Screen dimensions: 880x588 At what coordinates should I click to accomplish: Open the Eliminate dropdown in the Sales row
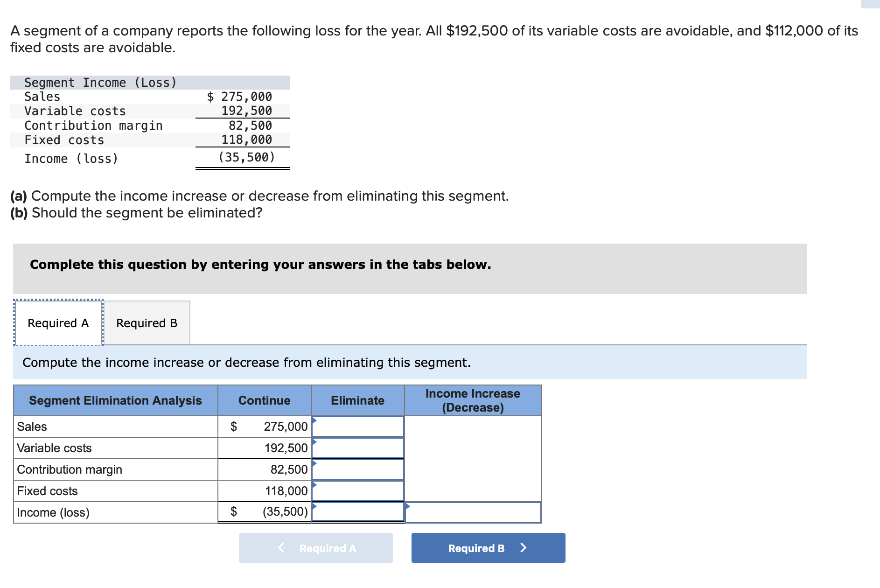pos(357,426)
